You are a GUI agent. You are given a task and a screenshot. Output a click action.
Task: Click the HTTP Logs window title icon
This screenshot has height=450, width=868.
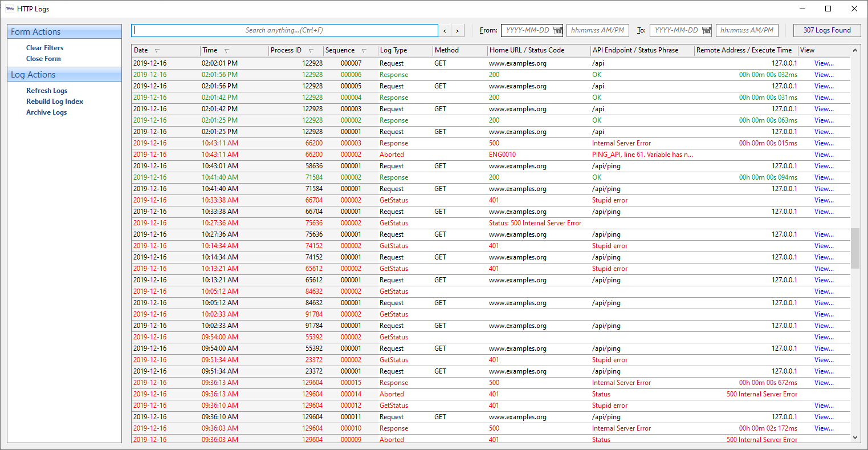pos(10,9)
